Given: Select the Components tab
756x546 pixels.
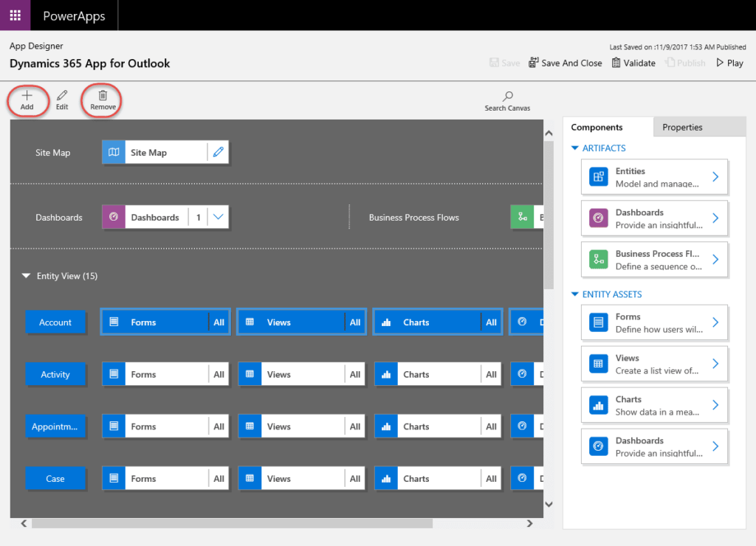Looking at the screenshot, I should pyautogui.click(x=597, y=127).
